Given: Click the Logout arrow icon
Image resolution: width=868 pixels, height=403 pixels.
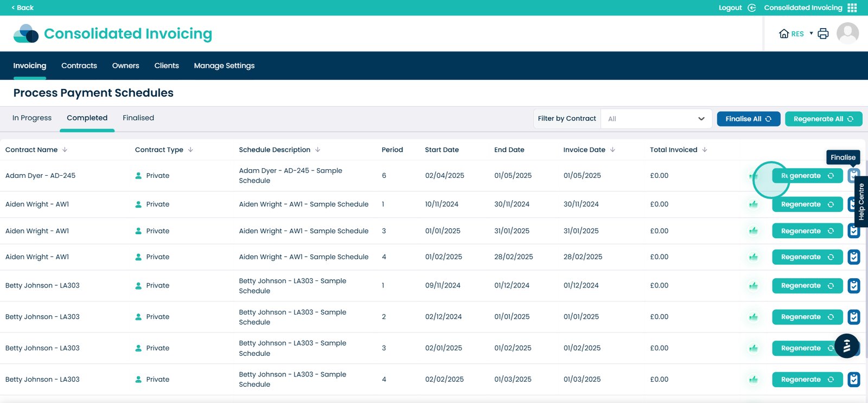Looking at the screenshot, I should pos(751,8).
